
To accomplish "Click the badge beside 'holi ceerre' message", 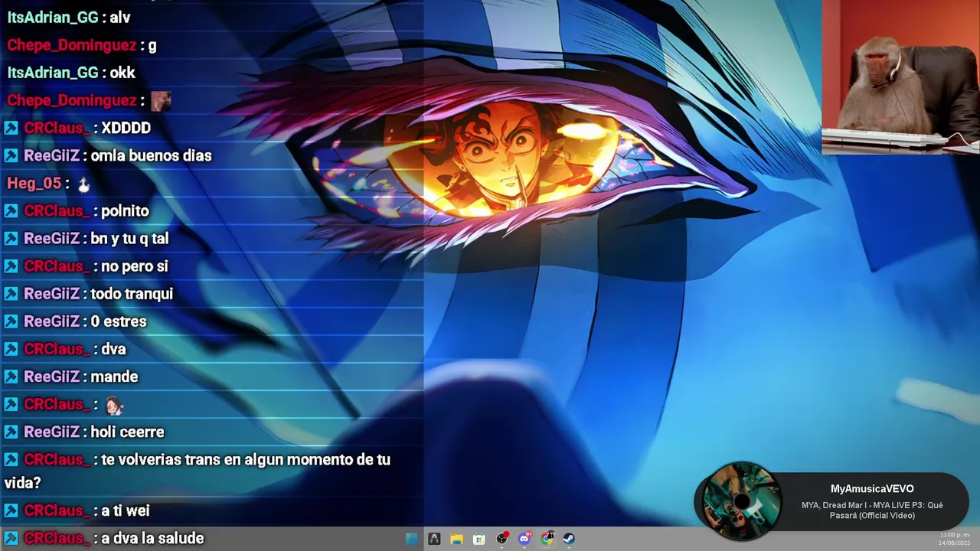I will [11, 432].
